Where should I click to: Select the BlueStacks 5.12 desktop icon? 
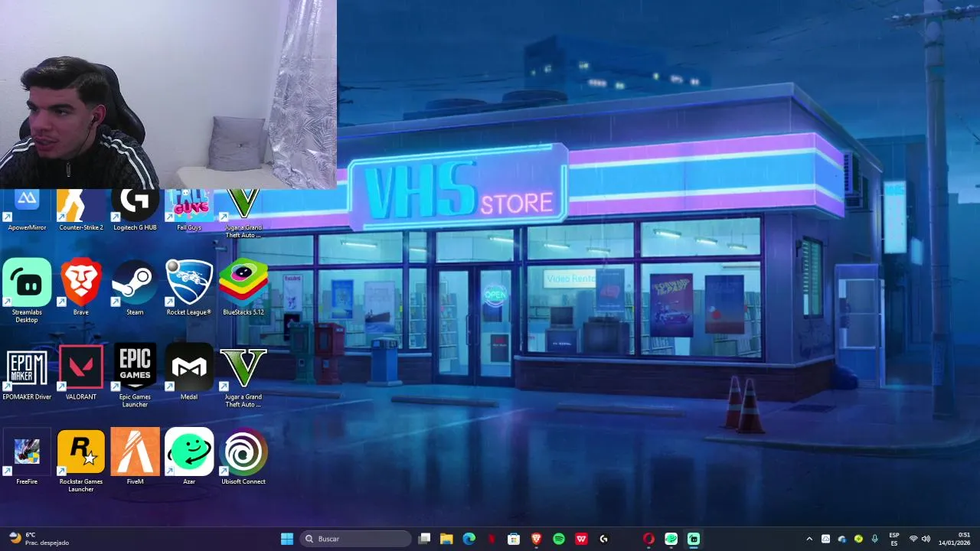coord(243,287)
